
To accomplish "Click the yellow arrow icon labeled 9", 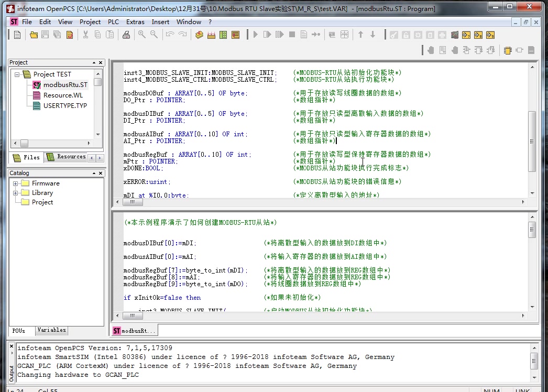I will click(x=490, y=35).
